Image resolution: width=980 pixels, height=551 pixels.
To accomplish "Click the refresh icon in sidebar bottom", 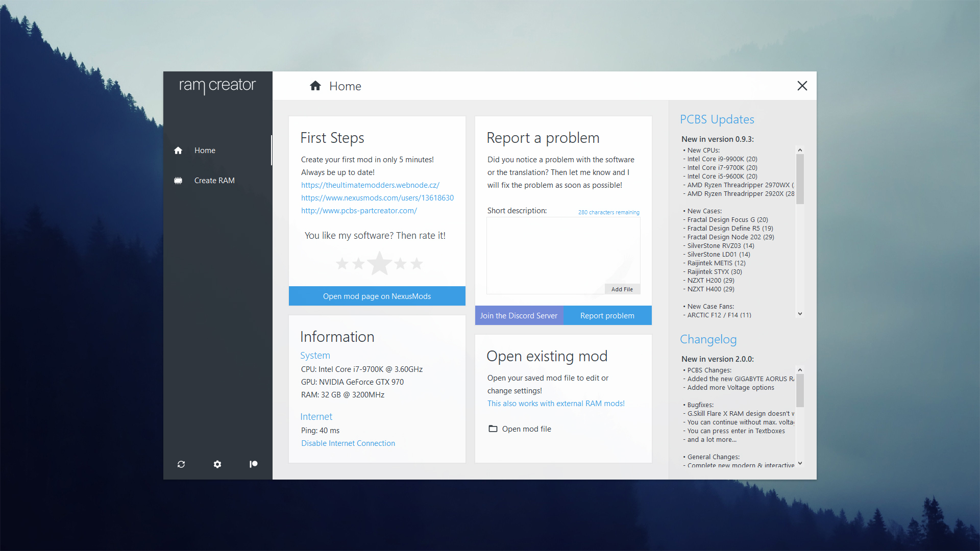I will tap(181, 464).
